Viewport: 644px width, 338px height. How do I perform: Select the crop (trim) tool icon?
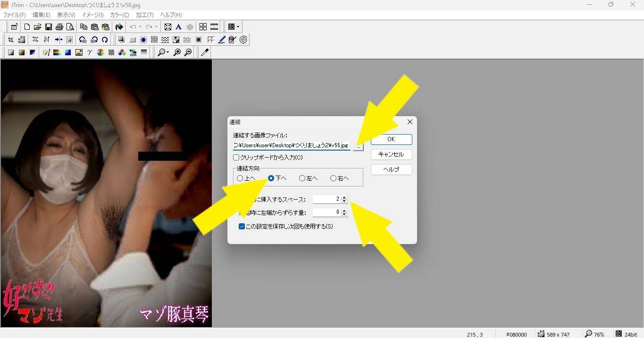10,40
